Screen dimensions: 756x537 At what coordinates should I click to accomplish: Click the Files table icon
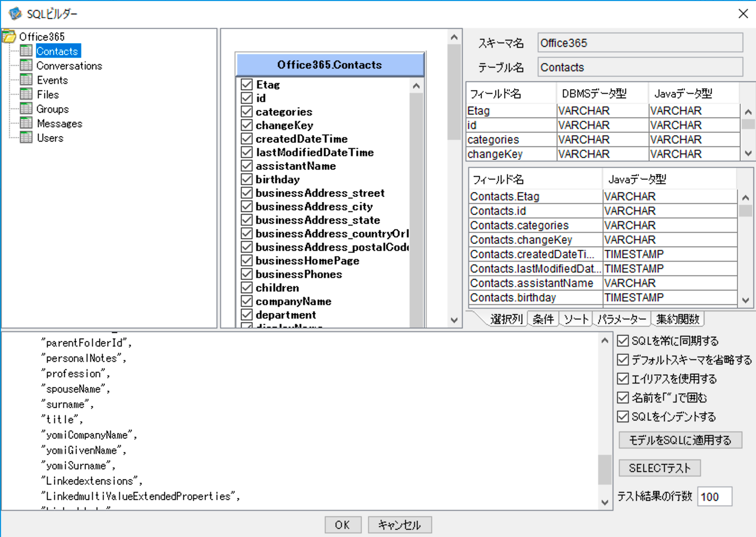(x=26, y=94)
